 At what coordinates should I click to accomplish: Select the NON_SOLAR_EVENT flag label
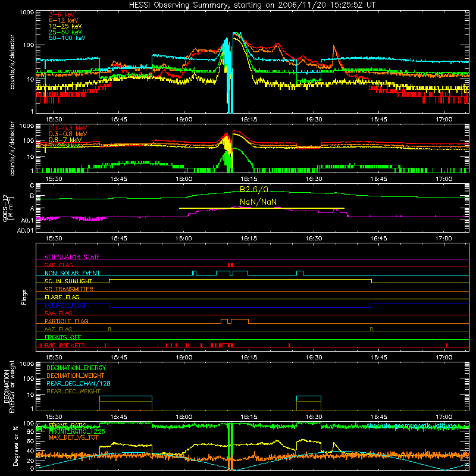click(72, 273)
